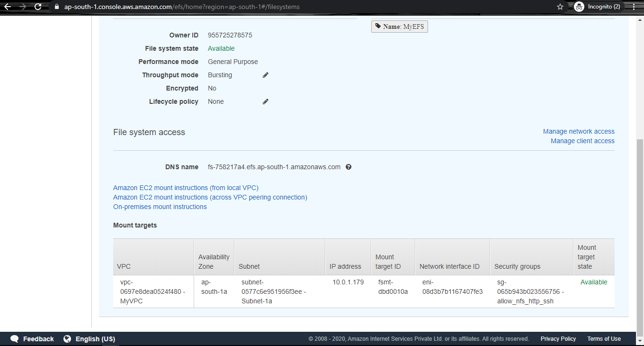The width and height of the screenshot is (644, 346).
Task: Open On-premises mount instructions
Action: pos(160,207)
